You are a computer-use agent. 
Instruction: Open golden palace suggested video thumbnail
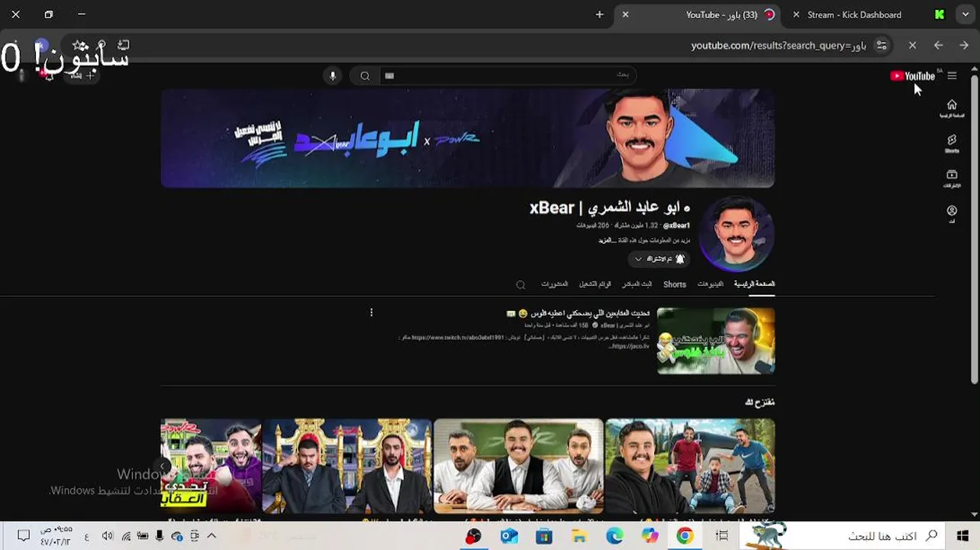(x=347, y=466)
